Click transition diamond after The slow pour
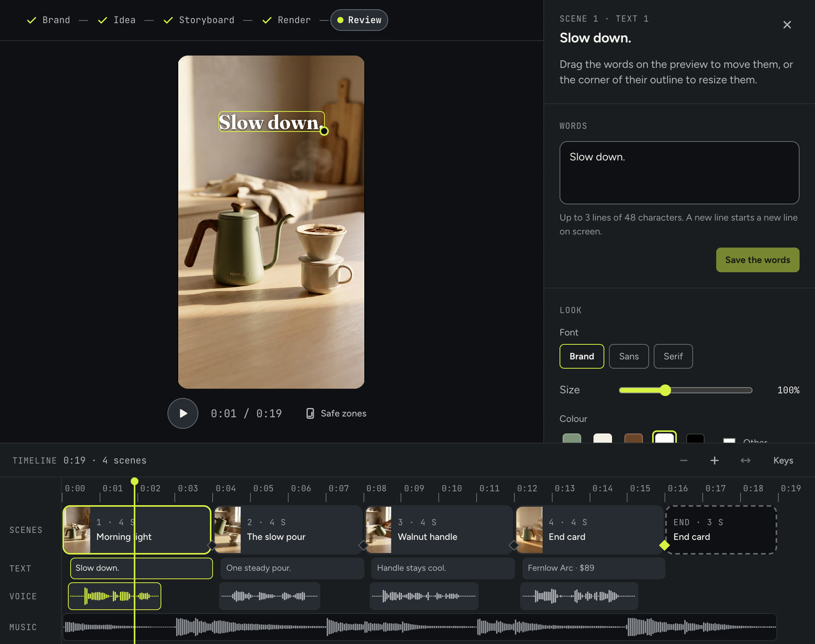This screenshot has width=815, height=644. [363, 545]
